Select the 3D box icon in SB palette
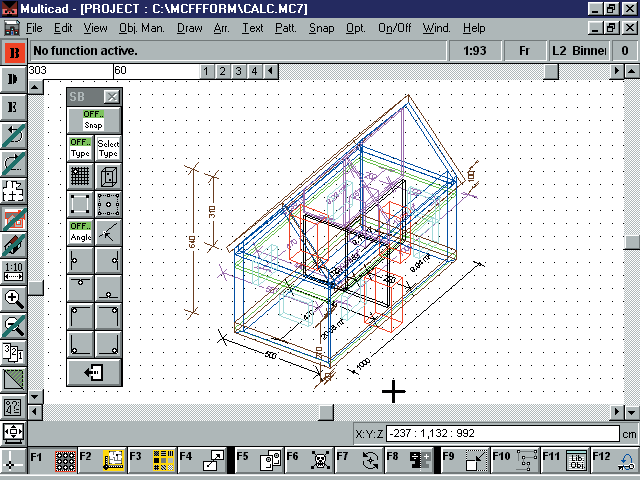Image resolution: width=640 pixels, height=480 pixels. 108,177
